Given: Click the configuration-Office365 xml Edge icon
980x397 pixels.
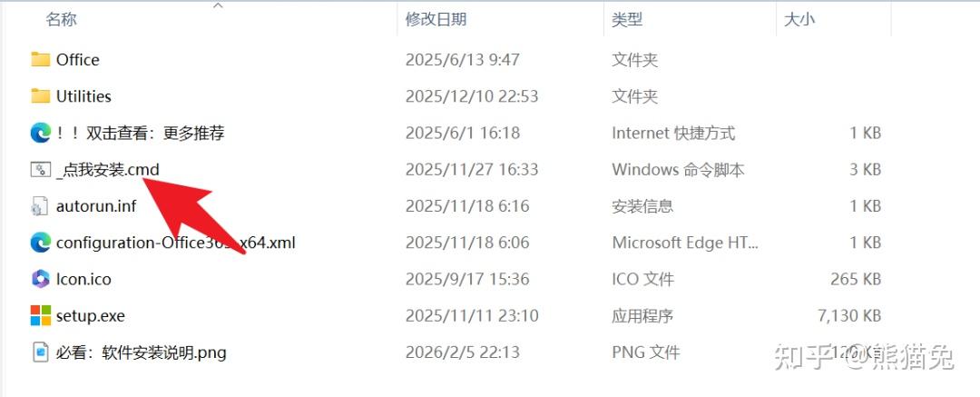Looking at the screenshot, I should [x=40, y=243].
